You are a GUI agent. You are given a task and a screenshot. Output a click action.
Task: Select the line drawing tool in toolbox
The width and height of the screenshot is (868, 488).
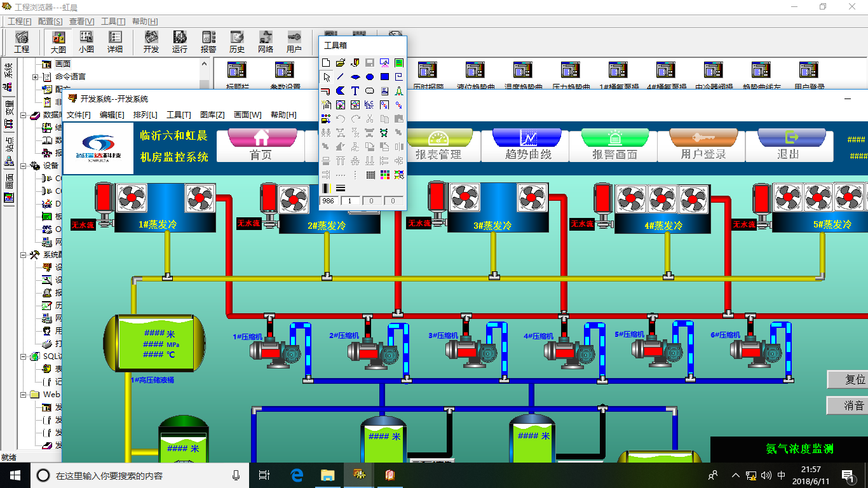point(341,77)
